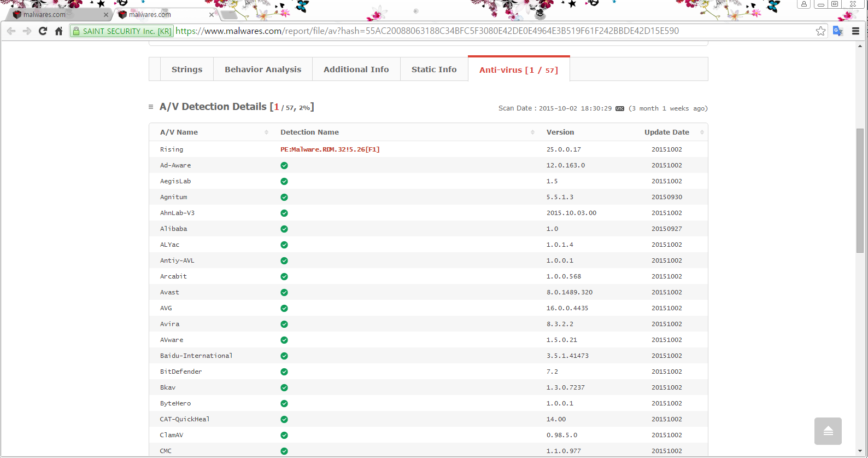Click ByteHero clean check icon
The image size is (868, 458).
284,403
